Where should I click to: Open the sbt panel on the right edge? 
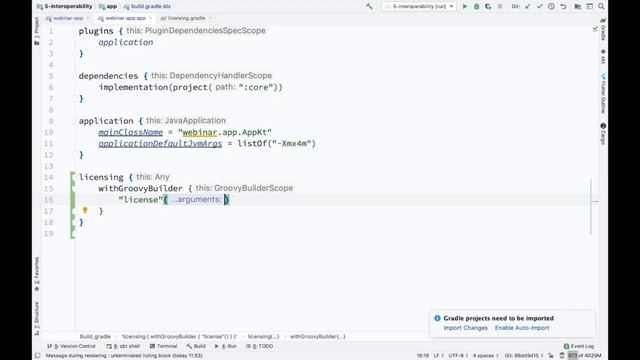pos(603,57)
